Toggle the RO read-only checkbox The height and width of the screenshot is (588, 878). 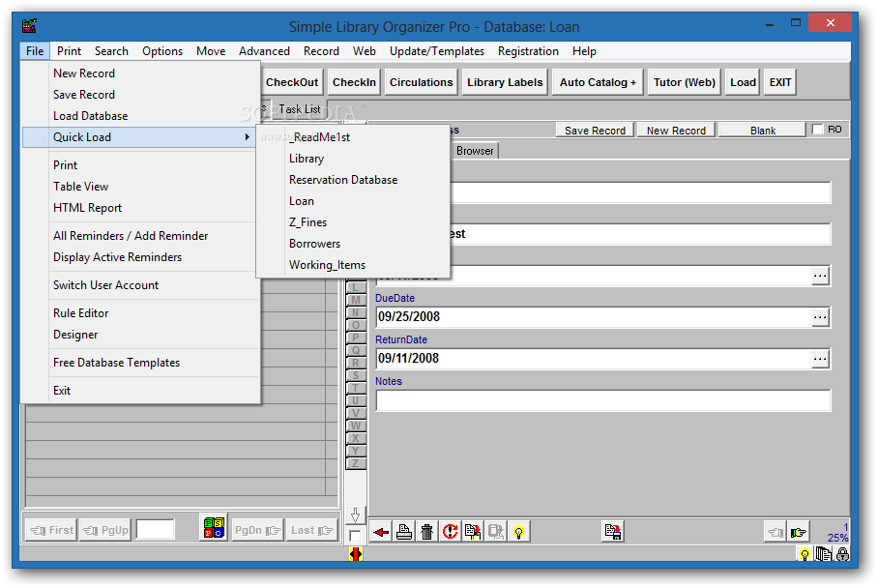(818, 130)
